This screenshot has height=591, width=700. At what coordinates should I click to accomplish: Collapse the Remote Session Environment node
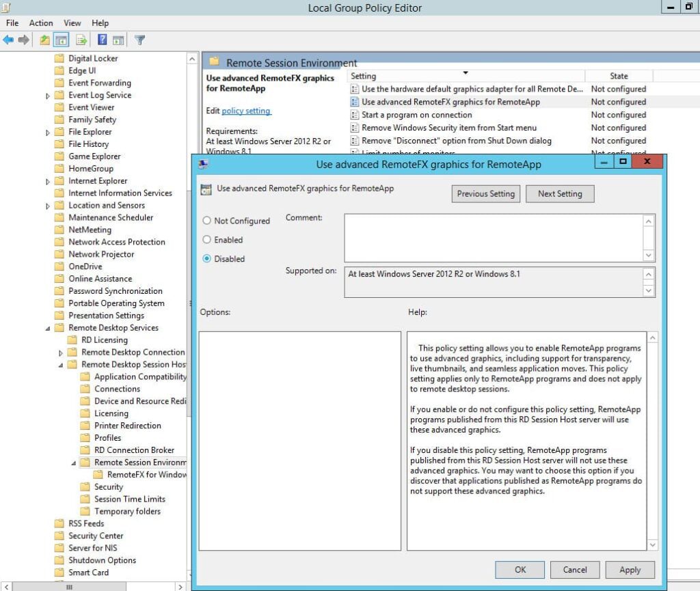[74, 463]
